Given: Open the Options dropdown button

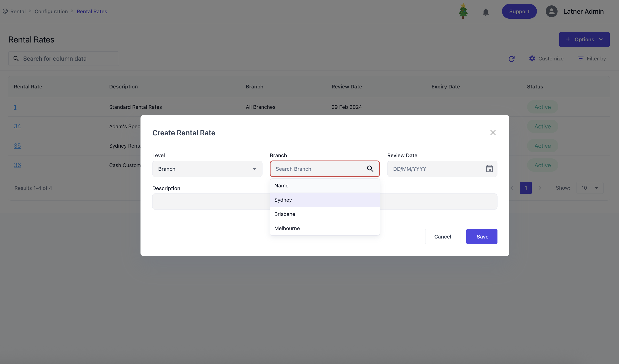Looking at the screenshot, I should [584, 40].
